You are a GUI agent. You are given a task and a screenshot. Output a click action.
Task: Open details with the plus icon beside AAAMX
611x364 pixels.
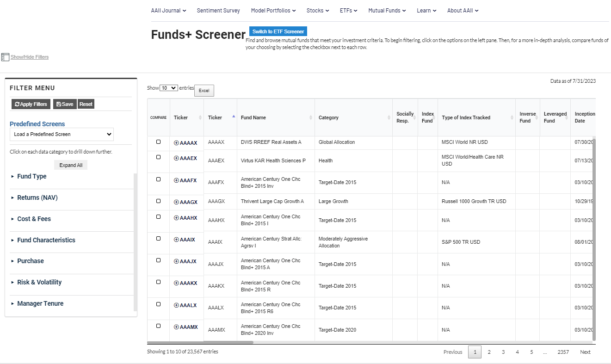point(176,327)
